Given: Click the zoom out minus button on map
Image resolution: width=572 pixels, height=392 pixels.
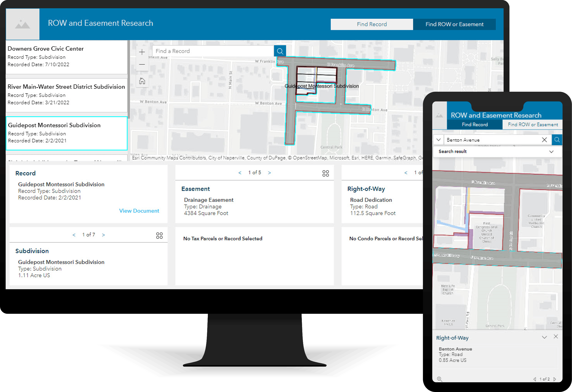Looking at the screenshot, I should coord(142,65).
